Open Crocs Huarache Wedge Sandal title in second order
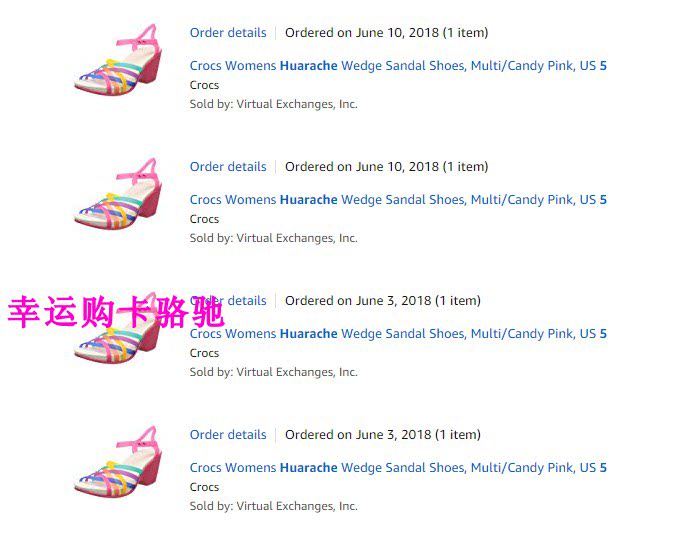The image size is (684, 550). point(398,200)
